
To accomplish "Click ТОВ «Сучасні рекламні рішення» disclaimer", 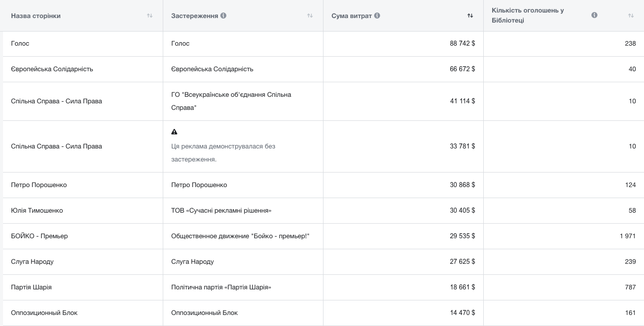I will (221, 211).
